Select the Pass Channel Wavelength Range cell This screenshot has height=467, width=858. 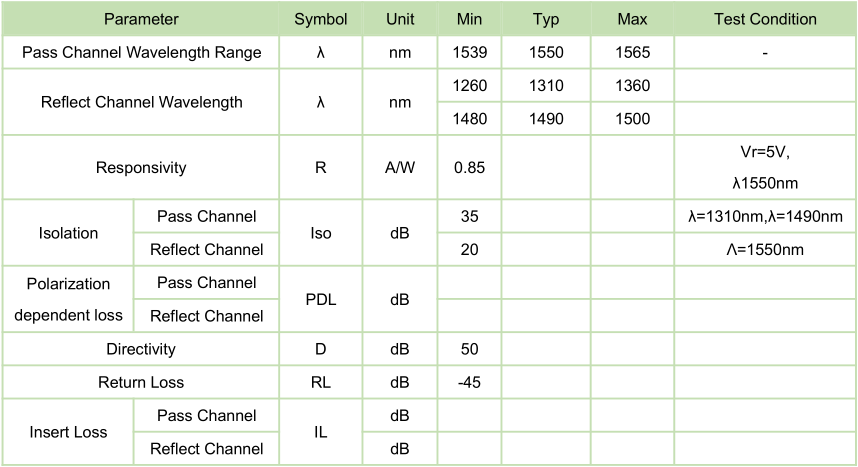(x=141, y=52)
